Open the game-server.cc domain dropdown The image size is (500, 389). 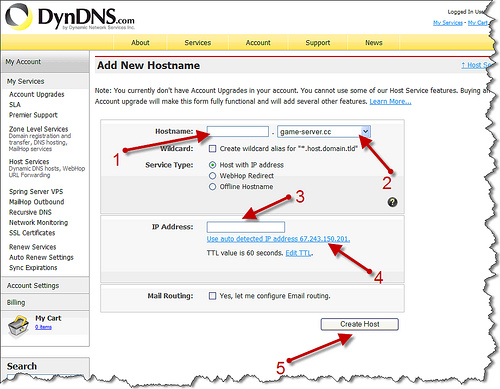[x=324, y=132]
